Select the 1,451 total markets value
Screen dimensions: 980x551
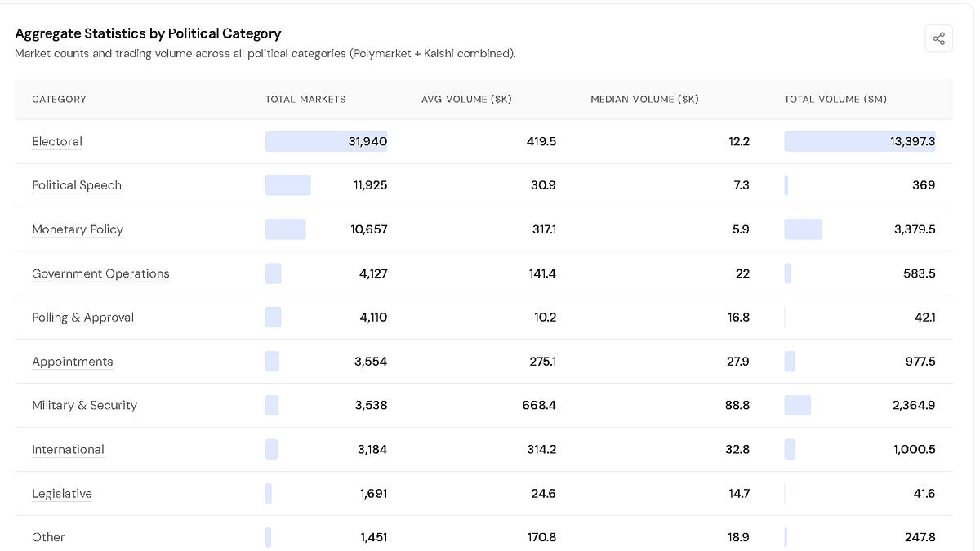374,537
